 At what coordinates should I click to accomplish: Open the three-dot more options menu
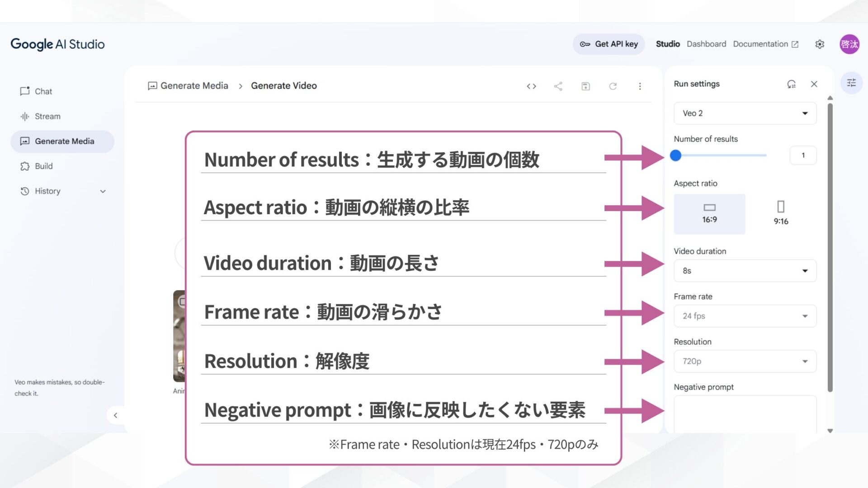pos(640,86)
